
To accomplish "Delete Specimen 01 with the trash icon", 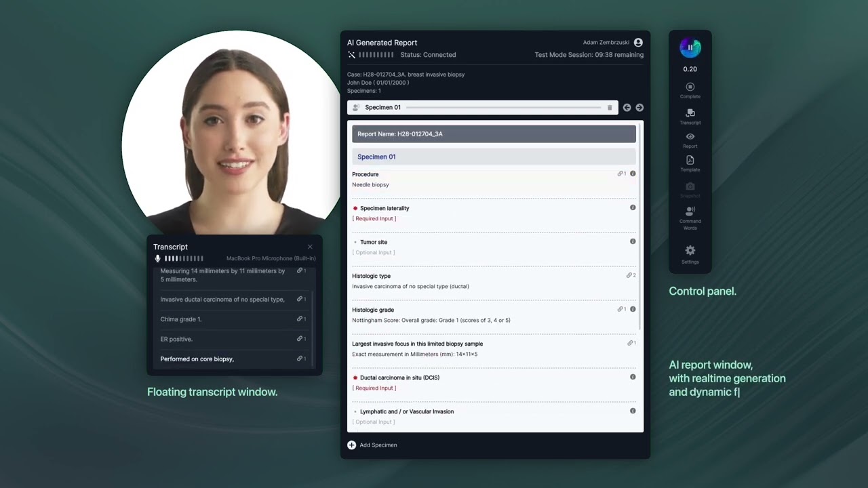I will [610, 107].
